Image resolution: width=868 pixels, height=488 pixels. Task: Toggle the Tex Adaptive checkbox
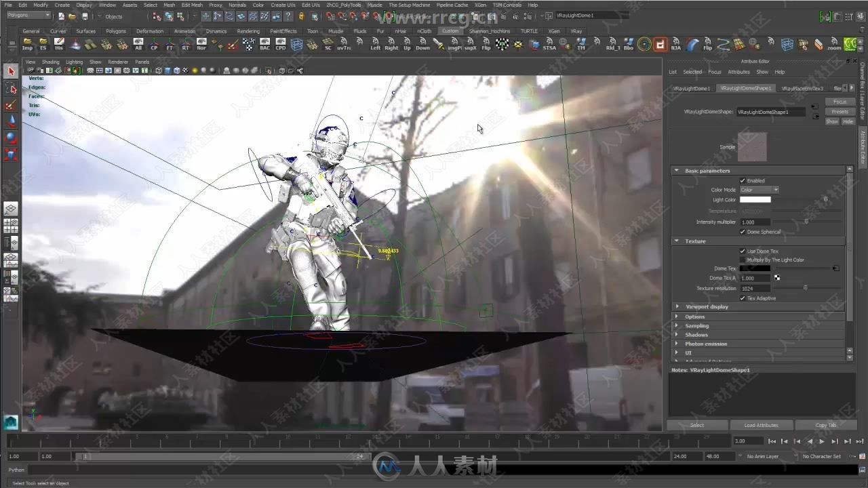743,298
